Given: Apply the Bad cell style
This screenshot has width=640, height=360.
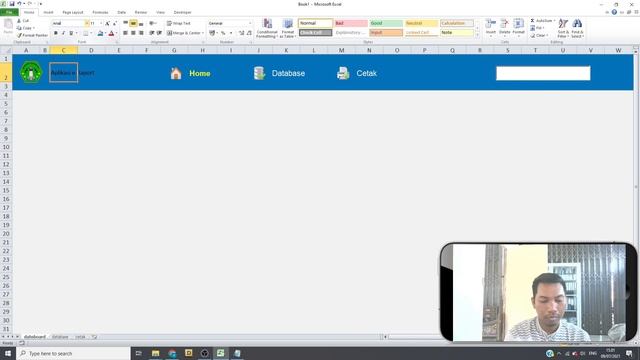Looking at the screenshot, I should tap(351, 23).
